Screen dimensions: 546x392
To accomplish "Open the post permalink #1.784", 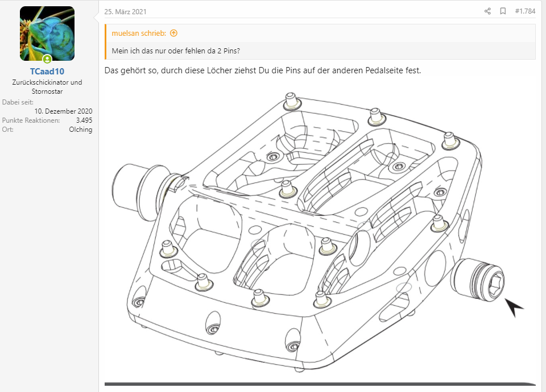I will pos(525,11).
